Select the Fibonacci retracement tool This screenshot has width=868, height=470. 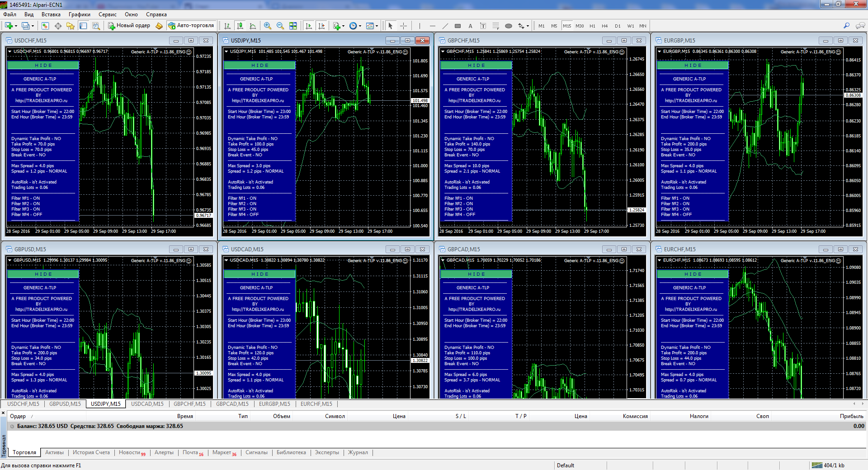[x=495, y=26]
